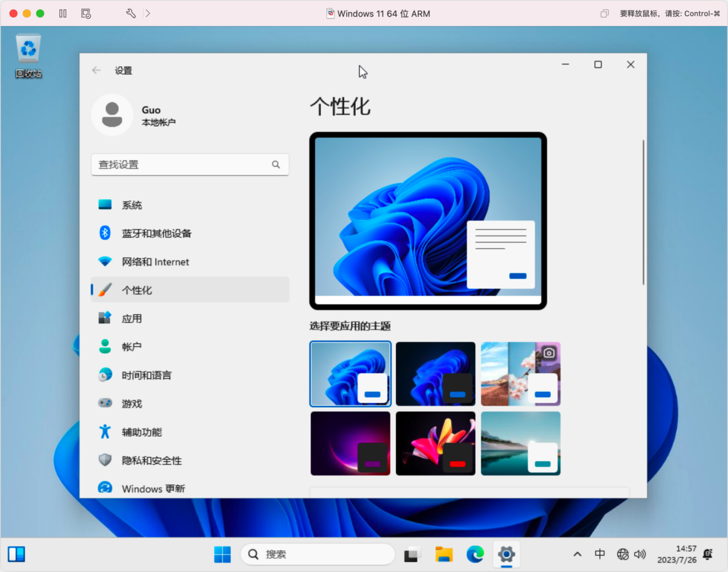
Task: Focus the 查找设置 search field
Action: click(x=190, y=165)
